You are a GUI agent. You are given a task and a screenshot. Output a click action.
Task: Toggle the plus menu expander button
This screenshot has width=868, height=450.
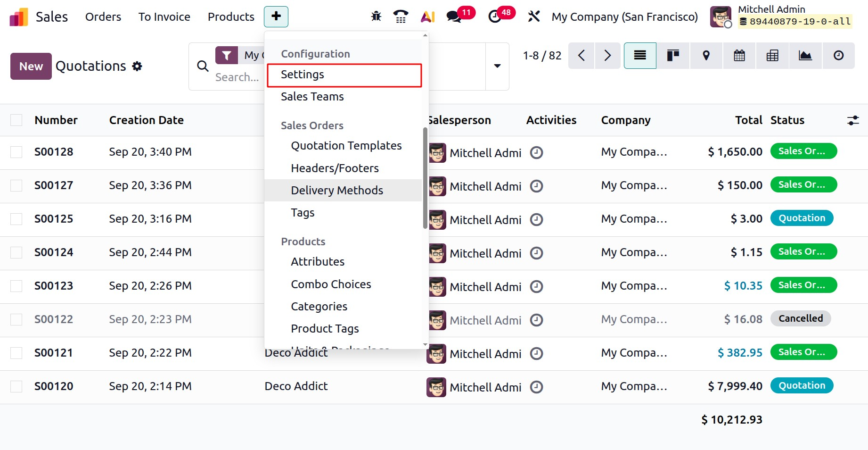point(276,17)
